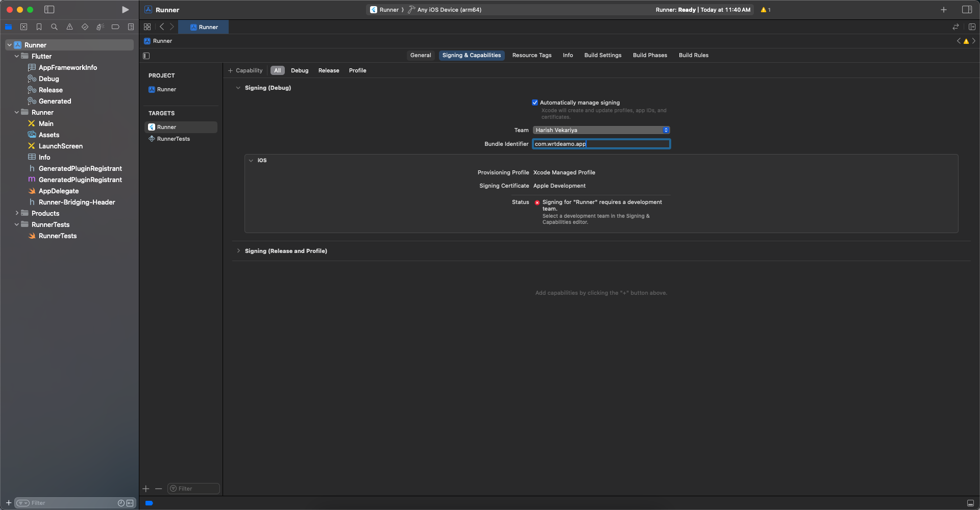Run the project with the Play button

tap(125, 10)
